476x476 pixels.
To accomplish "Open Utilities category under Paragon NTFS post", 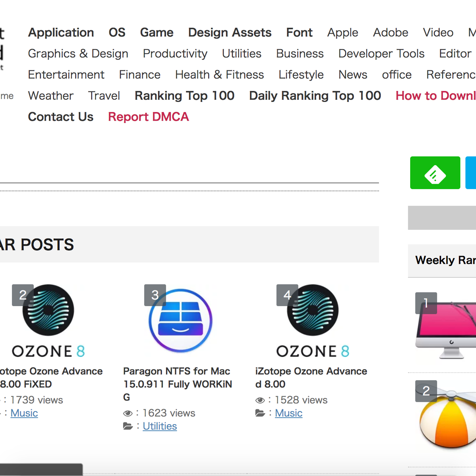I will [x=160, y=426].
